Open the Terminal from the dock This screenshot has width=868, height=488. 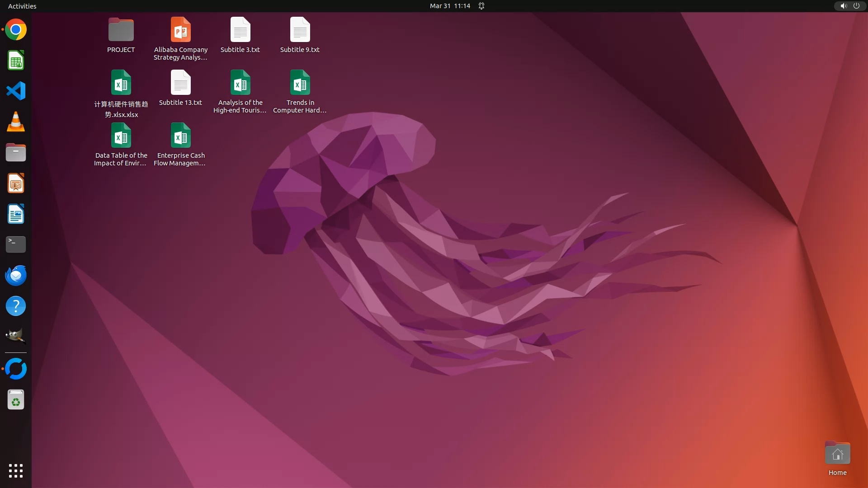coord(16,244)
